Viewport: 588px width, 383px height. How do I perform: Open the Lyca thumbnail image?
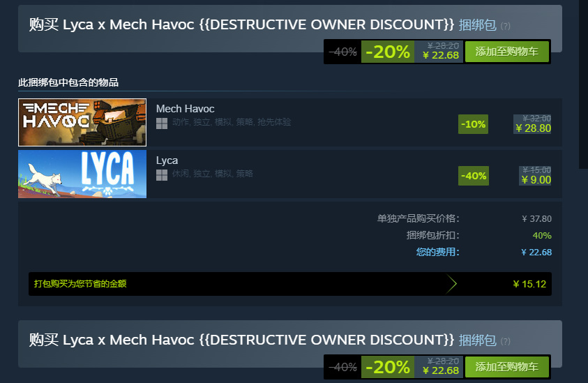(82, 174)
